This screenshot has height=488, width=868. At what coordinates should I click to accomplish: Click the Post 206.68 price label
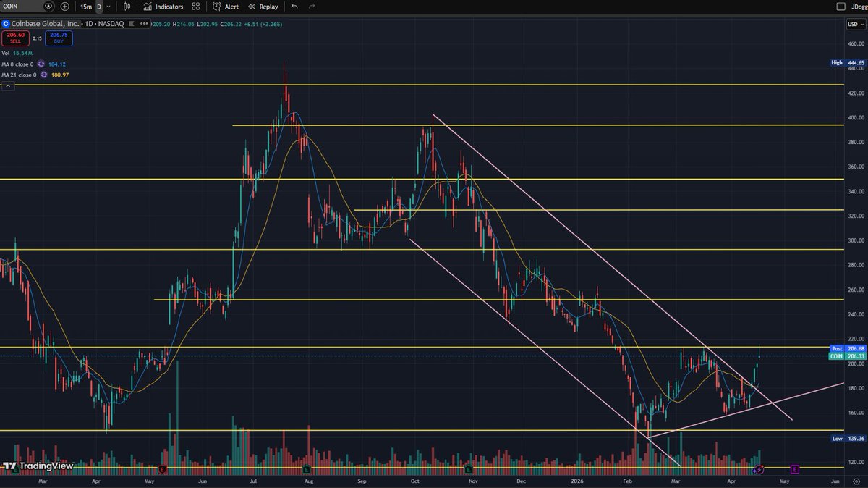pos(848,348)
